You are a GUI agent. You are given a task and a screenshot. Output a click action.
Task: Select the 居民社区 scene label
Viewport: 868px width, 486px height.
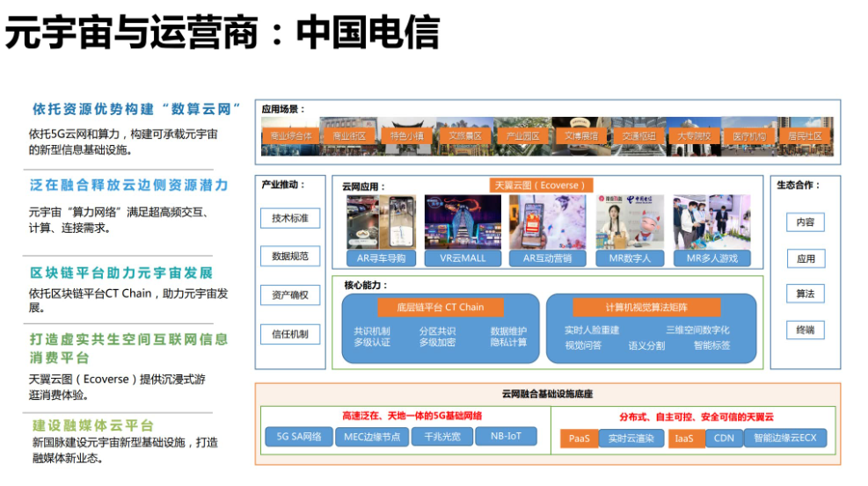pyautogui.click(x=805, y=136)
